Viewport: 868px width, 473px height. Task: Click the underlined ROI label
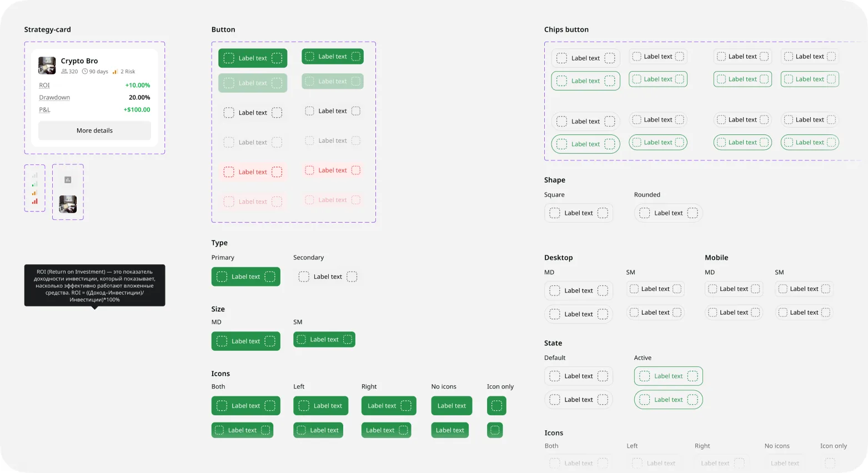(44, 85)
